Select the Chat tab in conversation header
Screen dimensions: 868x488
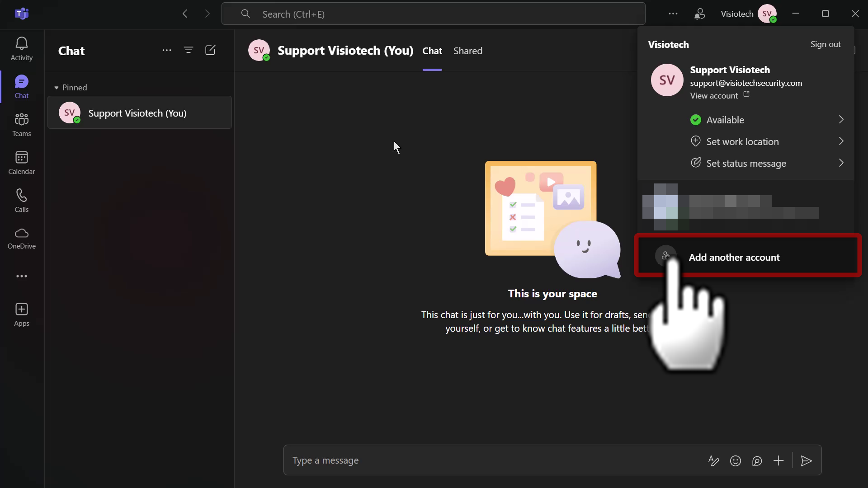click(x=432, y=51)
